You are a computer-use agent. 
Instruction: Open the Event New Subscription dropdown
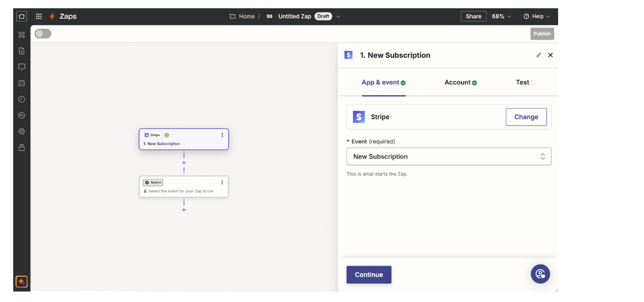(x=449, y=157)
